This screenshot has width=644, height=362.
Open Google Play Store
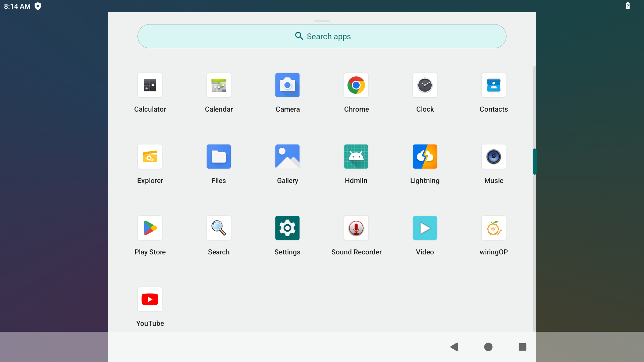pyautogui.click(x=150, y=228)
